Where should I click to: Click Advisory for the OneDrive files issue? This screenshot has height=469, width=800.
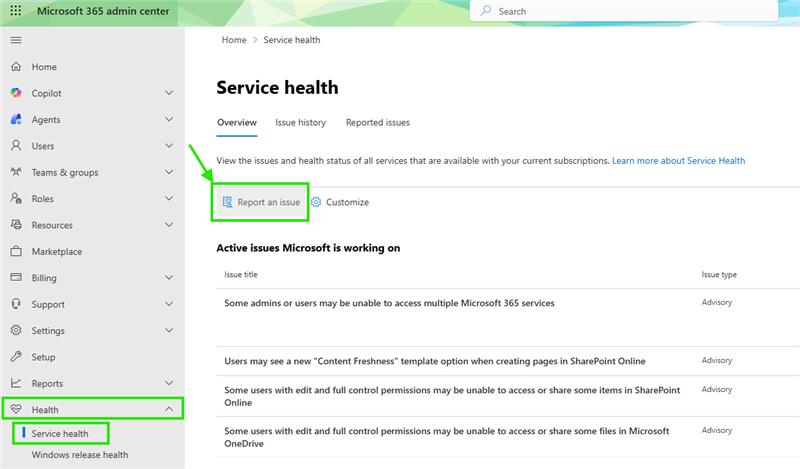coord(717,430)
